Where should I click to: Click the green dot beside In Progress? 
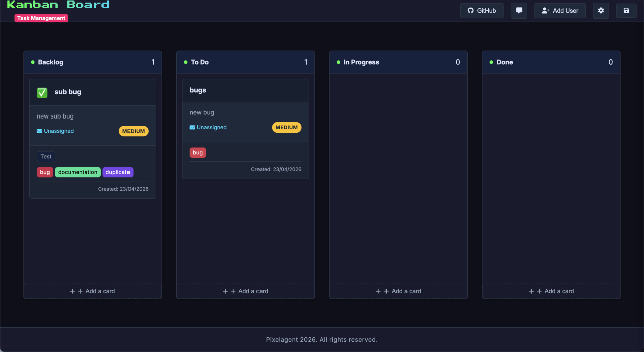(x=338, y=62)
